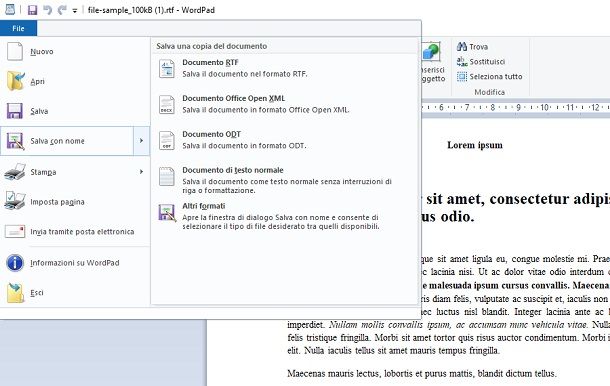Viewport: 610px width, 386px height.
Task: Click the Save floppy icon in quick access toolbar
Action: click(x=33, y=10)
